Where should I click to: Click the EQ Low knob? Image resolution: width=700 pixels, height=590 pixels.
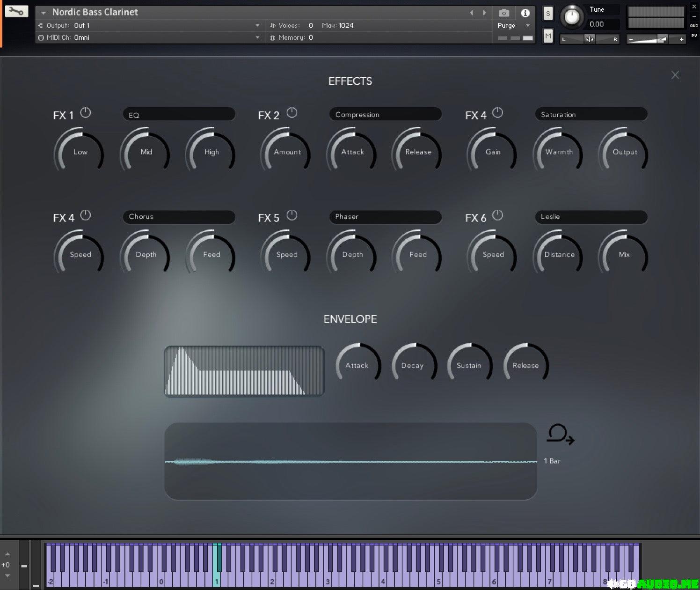[x=80, y=152]
